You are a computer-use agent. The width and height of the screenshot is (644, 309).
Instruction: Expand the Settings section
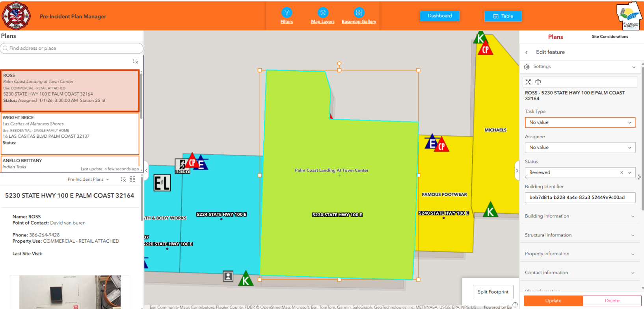tap(580, 67)
